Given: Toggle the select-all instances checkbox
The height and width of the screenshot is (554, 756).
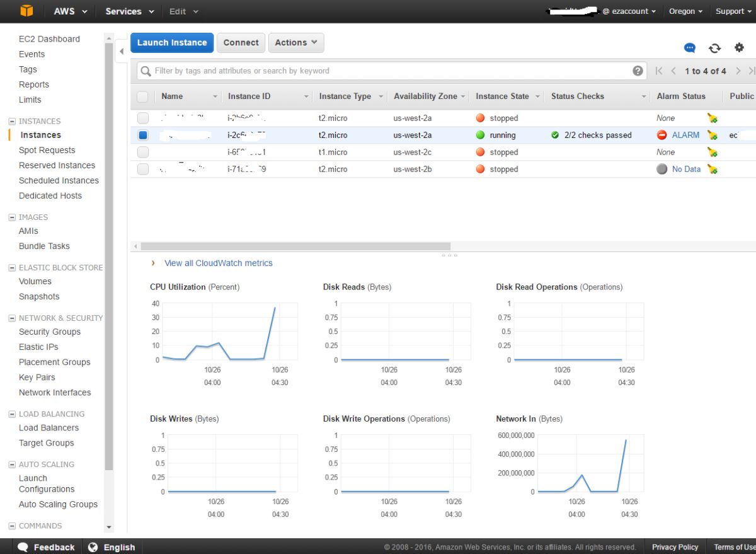Looking at the screenshot, I should pos(142,96).
